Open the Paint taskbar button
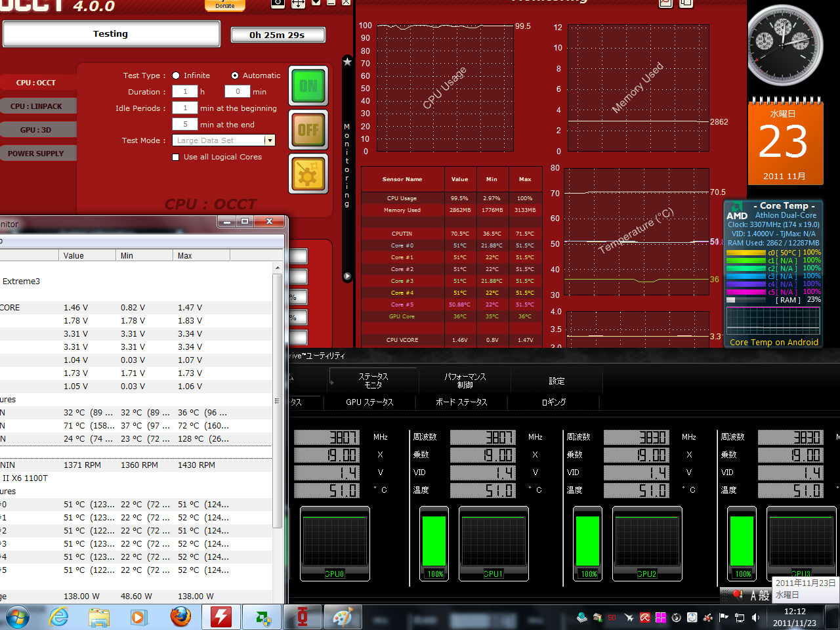840x630 pixels. [x=343, y=618]
